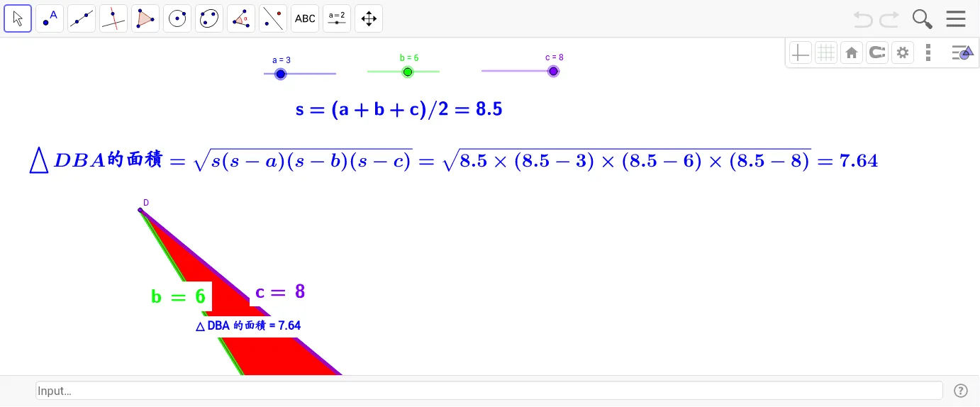Toggle grid display in style bar
The image size is (980, 407).
click(x=826, y=52)
